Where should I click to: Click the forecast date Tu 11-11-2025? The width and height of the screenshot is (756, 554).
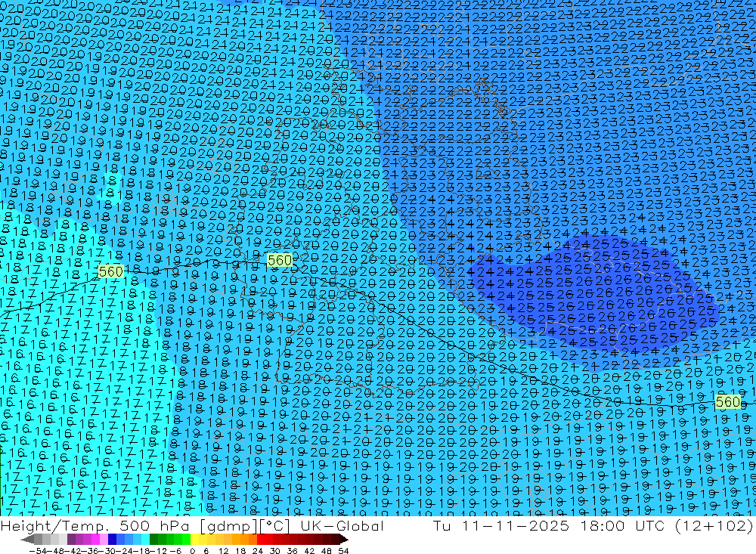coord(501,525)
